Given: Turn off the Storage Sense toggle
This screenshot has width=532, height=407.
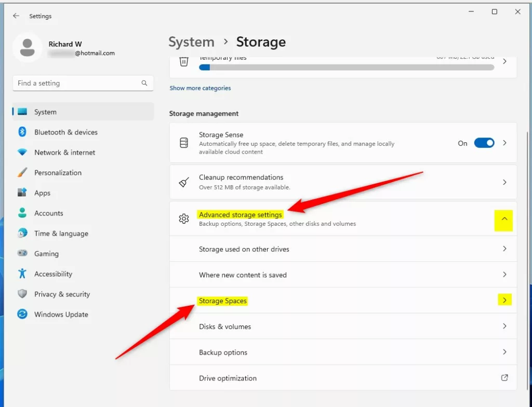Looking at the screenshot, I should coord(484,143).
